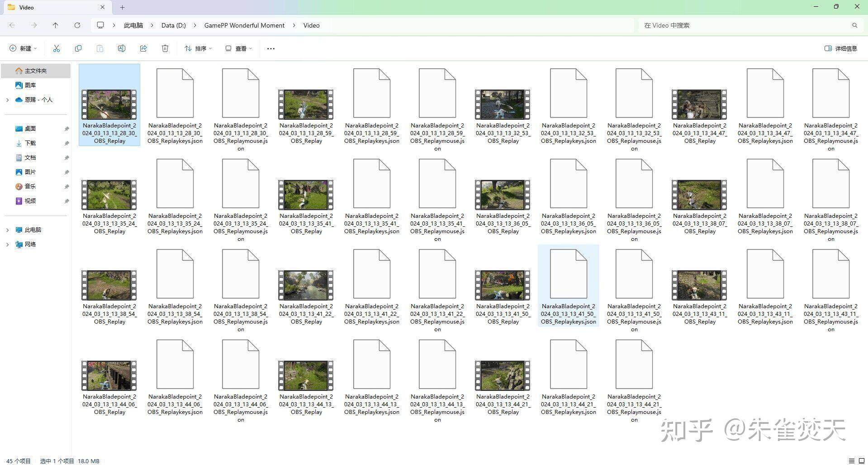Click the computer icon in address bar
The image size is (868, 465).
(x=100, y=25)
